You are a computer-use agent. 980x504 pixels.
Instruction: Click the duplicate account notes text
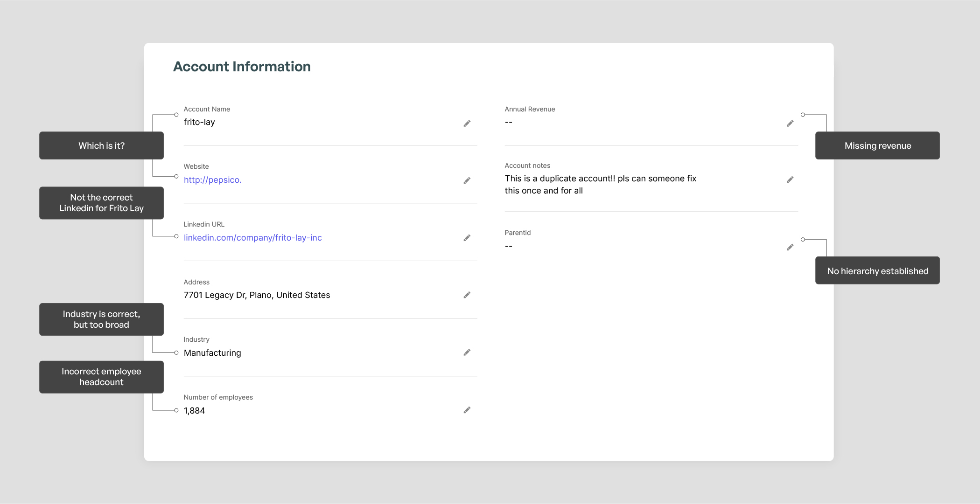[x=601, y=185]
